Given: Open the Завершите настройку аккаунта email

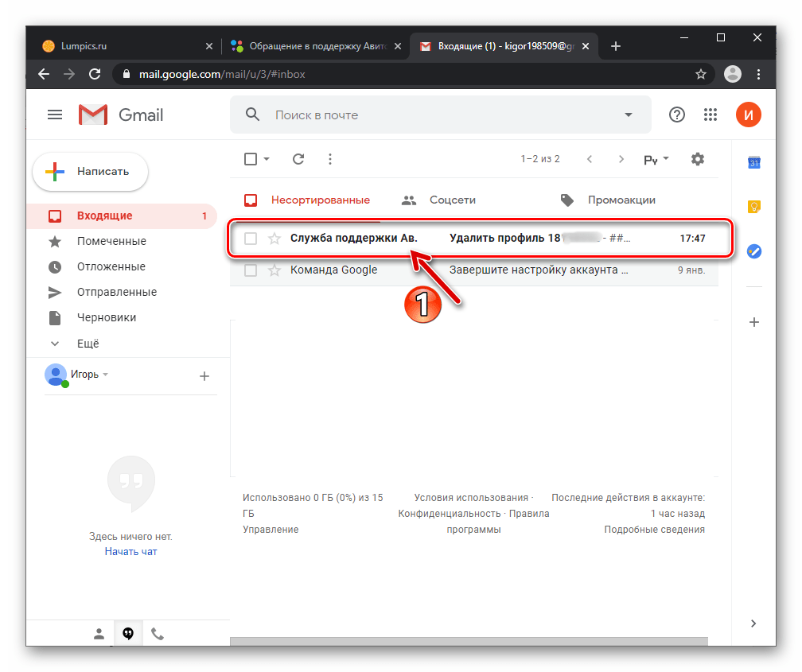Looking at the screenshot, I should point(539,270).
